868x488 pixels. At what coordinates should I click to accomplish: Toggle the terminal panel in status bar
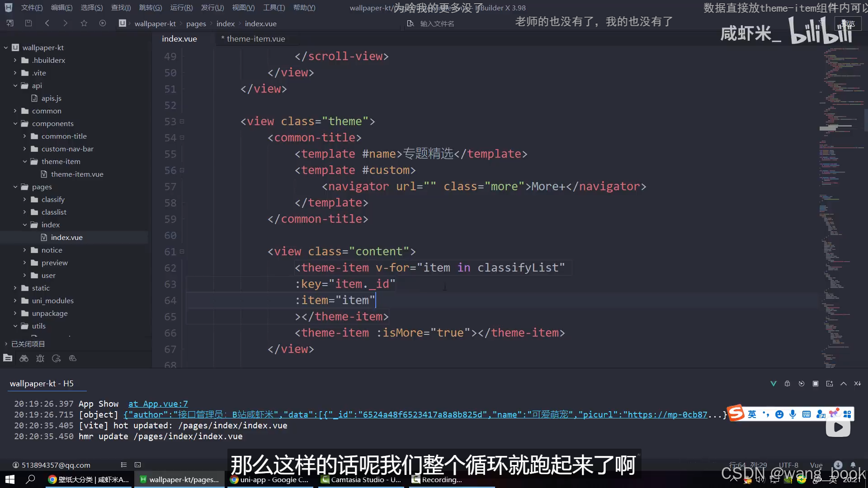click(x=138, y=465)
